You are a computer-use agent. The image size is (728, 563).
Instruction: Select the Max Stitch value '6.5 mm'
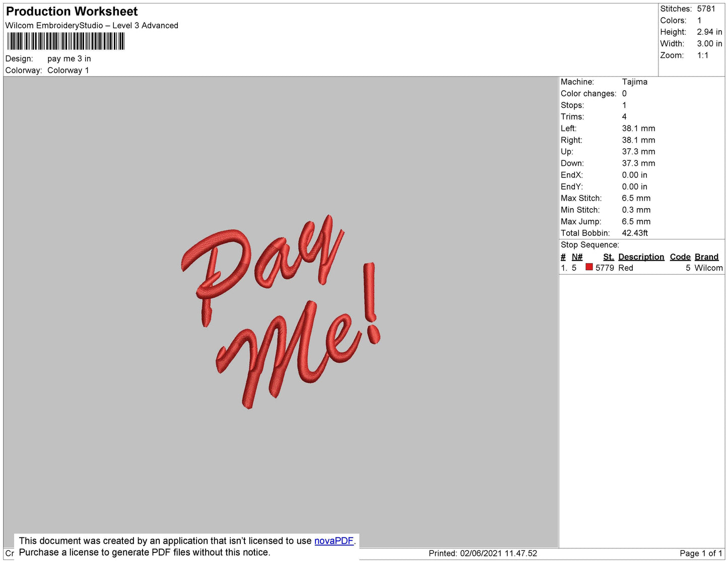click(636, 198)
